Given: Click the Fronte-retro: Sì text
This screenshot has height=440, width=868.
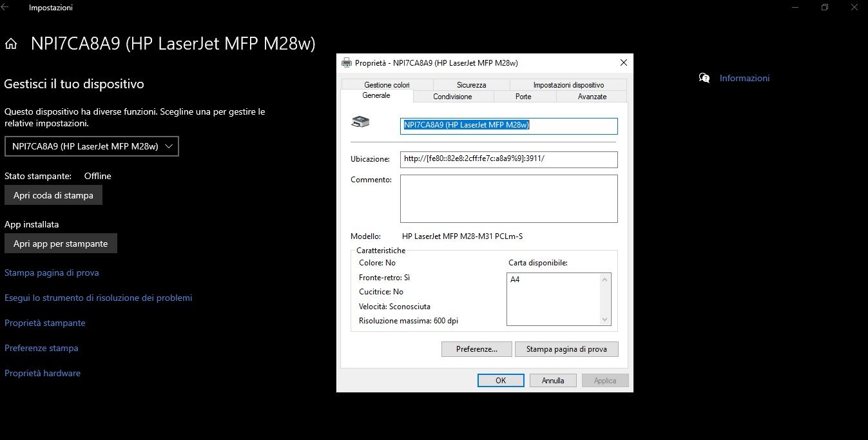Looking at the screenshot, I should 385,278.
